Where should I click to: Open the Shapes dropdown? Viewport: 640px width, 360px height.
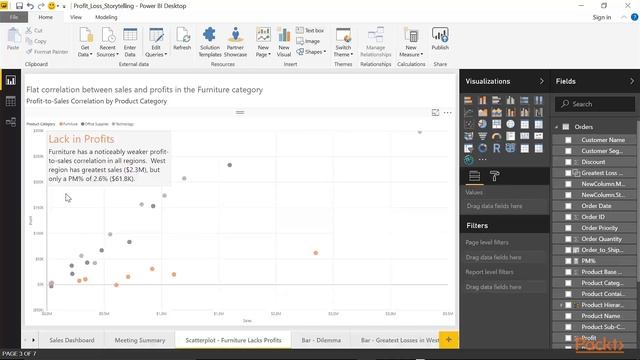point(311,52)
